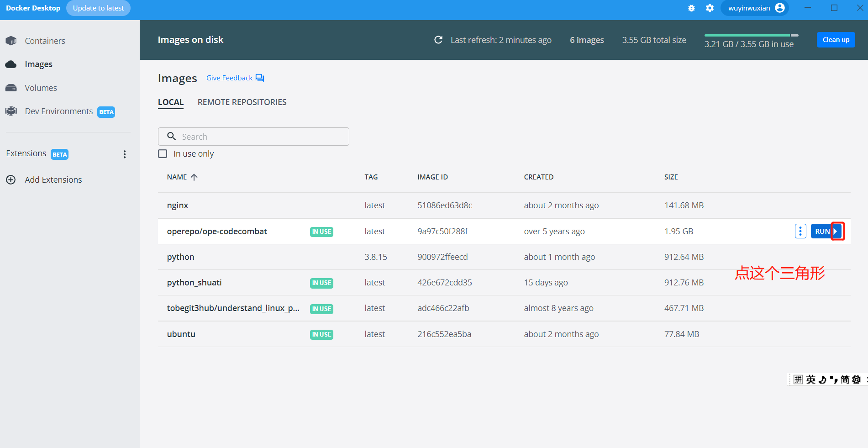The width and height of the screenshot is (868, 448).
Task: Click the Give Feedback chat icon
Action: 260,78
